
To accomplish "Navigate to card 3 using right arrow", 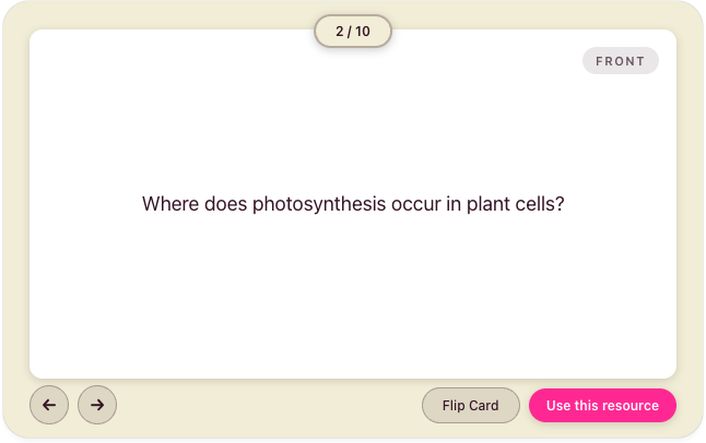I will (x=97, y=405).
